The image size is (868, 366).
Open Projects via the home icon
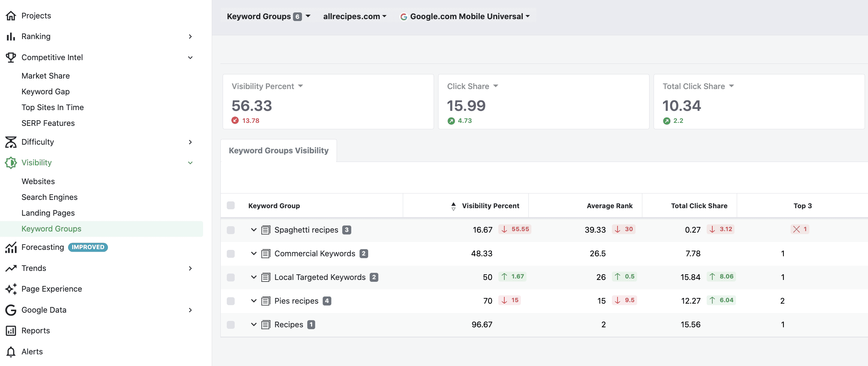tap(11, 16)
